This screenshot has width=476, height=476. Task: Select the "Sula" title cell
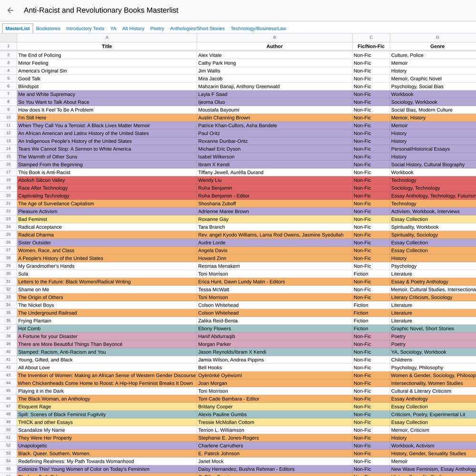pyautogui.click(x=107, y=274)
